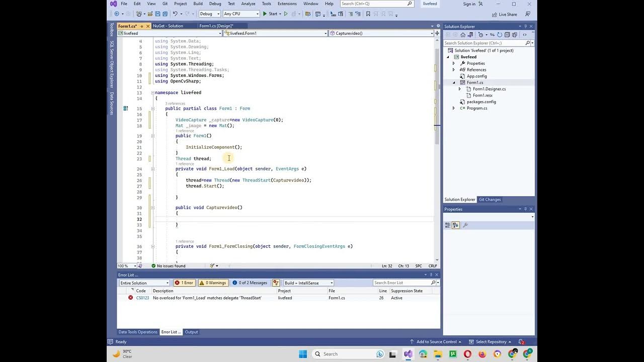Click the Navigate Backward toolbar icon
Image resolution: width=644 pixels, height=362 pixels.
[x=117, y=14]
